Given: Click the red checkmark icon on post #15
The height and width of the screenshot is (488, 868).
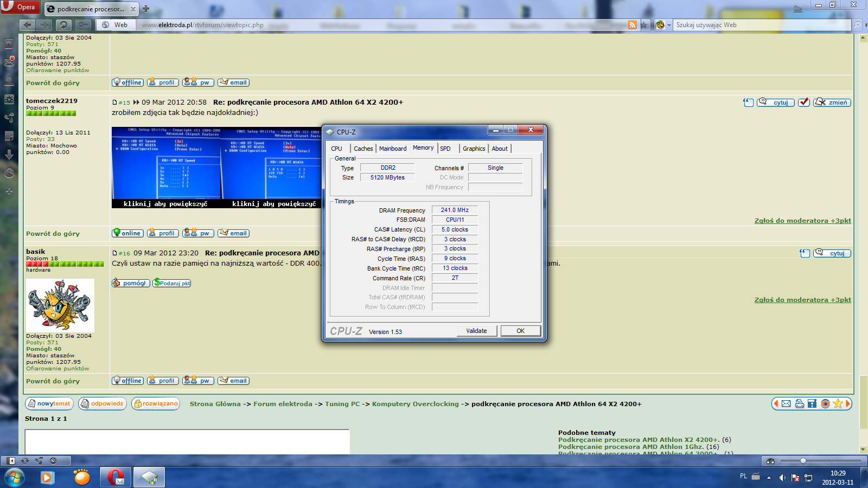Looking at the screenshot, I should click(x=804, y=102).
